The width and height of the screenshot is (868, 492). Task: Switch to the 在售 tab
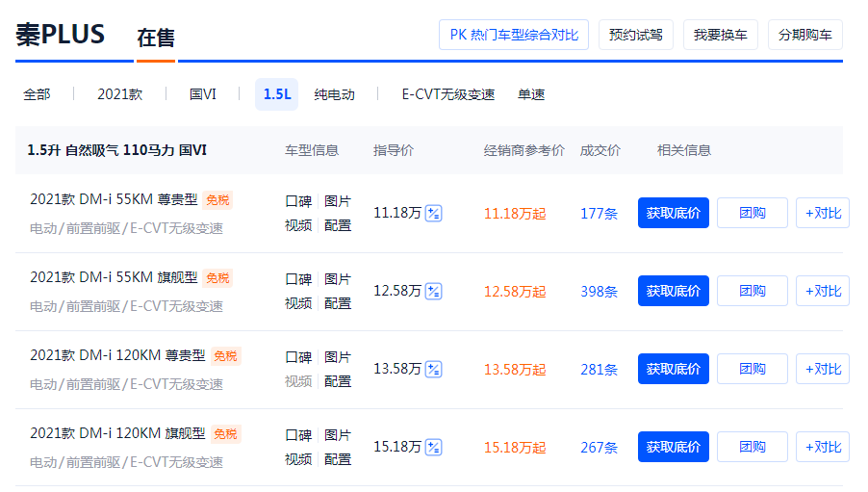(x=156, y=38)
